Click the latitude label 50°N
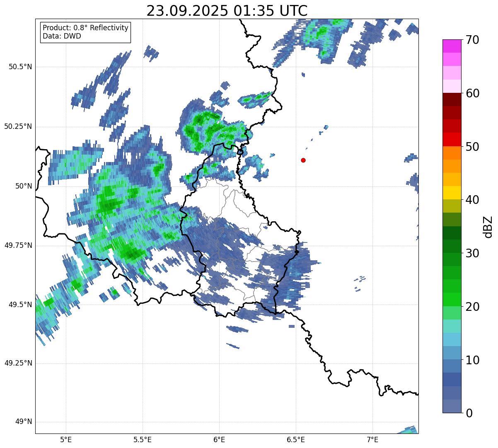The image size is (498, 448). coord(23,186)
